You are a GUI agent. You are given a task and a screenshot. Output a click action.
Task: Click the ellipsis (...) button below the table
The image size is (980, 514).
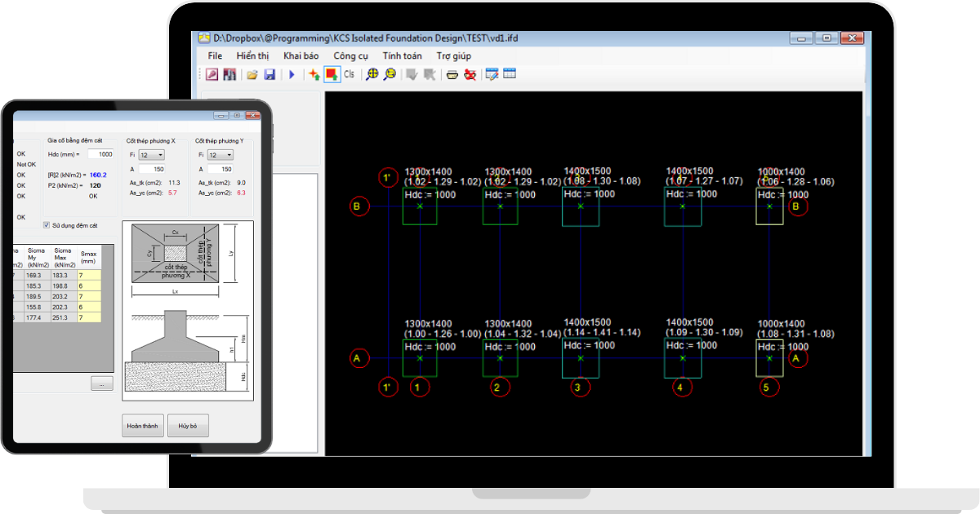coord(102,383)
